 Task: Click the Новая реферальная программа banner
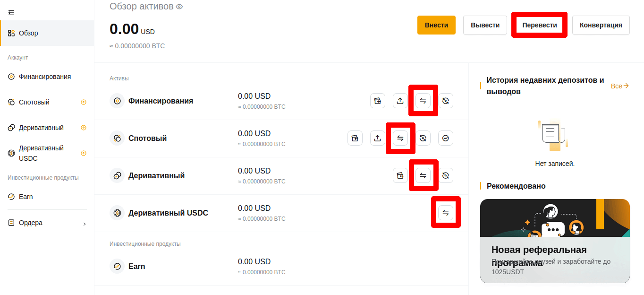click(x=555, y=241)
